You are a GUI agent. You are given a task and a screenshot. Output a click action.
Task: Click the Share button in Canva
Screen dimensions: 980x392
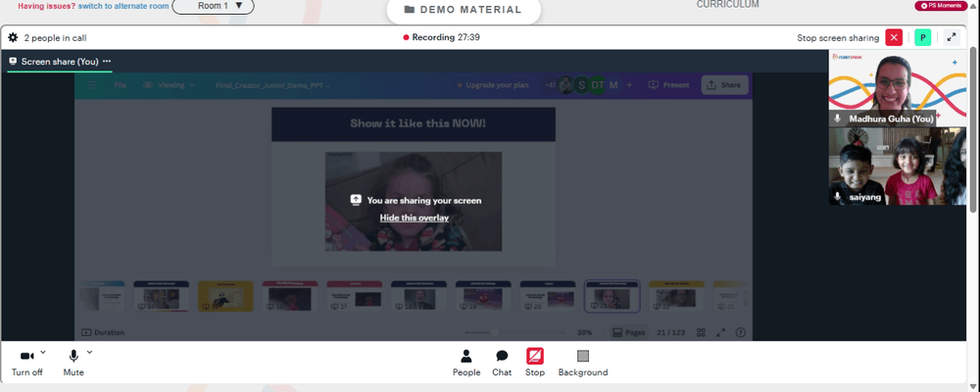pos(725,85)
